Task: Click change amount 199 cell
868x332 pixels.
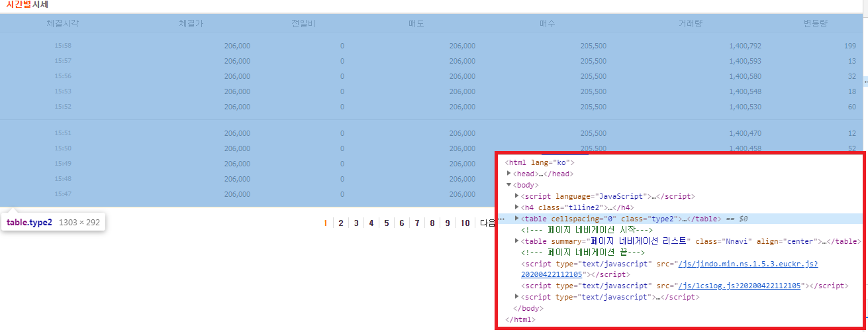Action: coord(850,46)
